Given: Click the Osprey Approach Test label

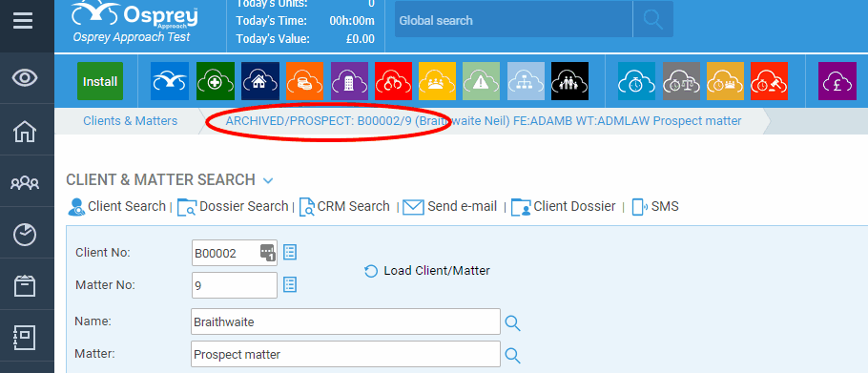Looking at the screenshot, I should 132,37.
